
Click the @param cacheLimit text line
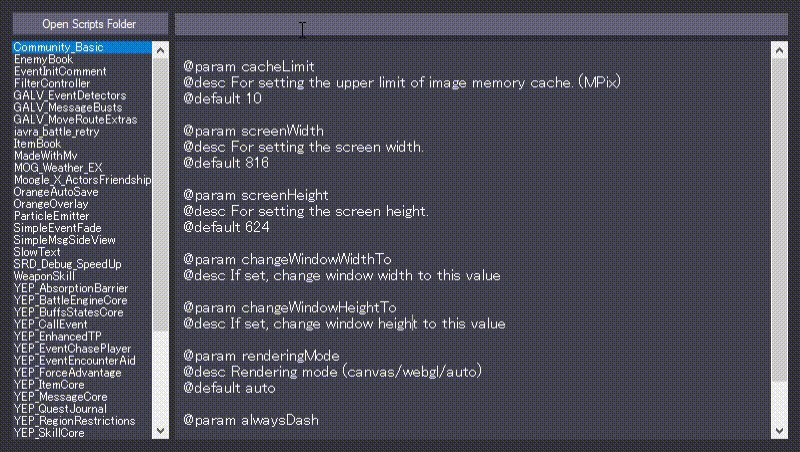(x=248, y=66)
